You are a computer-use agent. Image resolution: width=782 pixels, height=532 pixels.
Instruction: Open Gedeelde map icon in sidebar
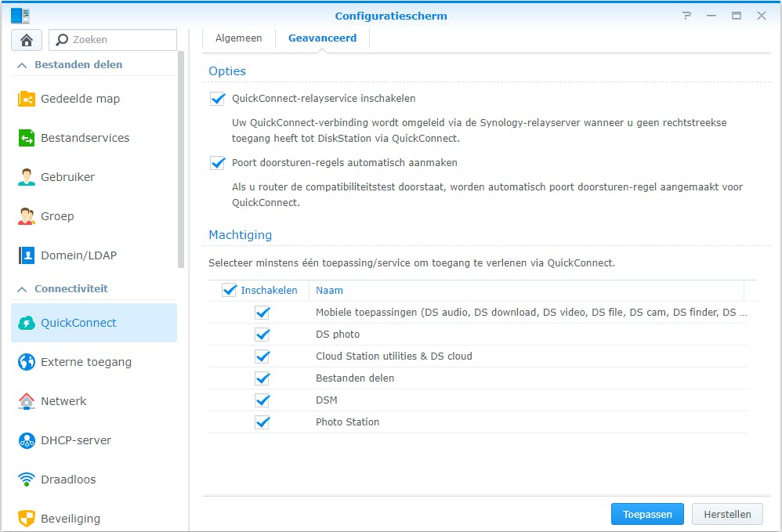(27, 99)
